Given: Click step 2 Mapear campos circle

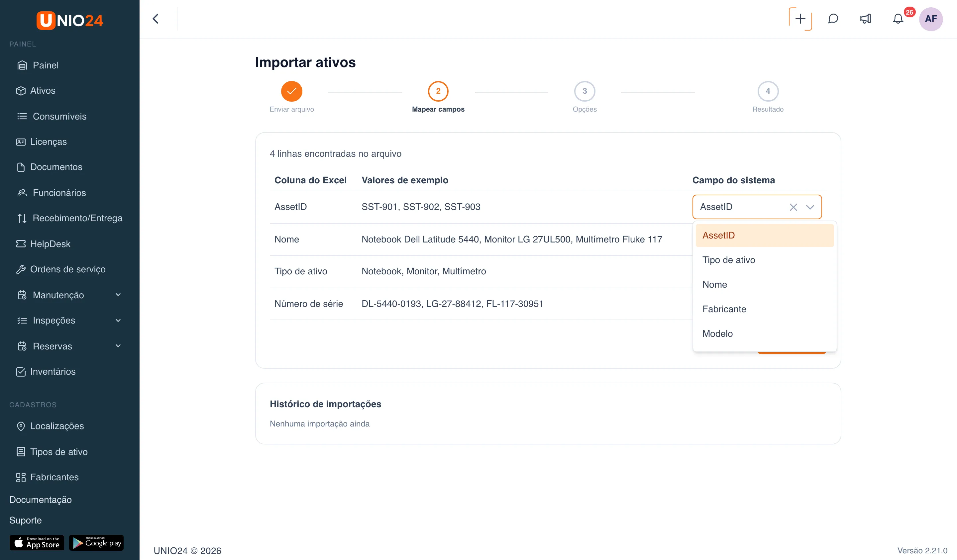Looking at the screenshot, I should pos(438,91).
